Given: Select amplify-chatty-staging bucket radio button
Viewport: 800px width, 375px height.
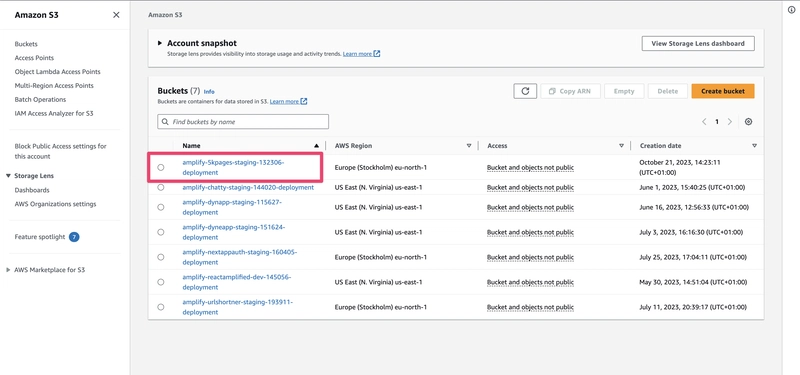Looking at the screenshot, I should point(161,187).
